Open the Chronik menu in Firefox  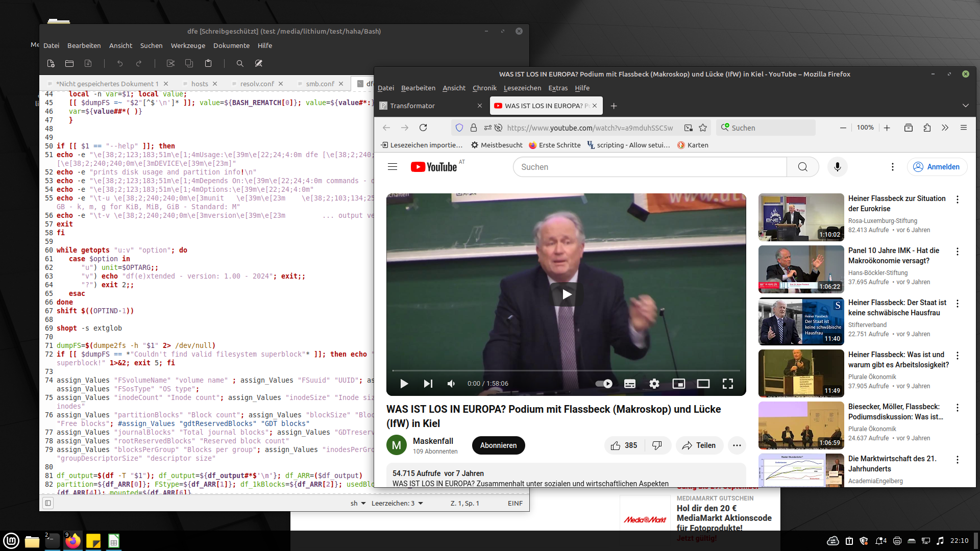(484, 88)
